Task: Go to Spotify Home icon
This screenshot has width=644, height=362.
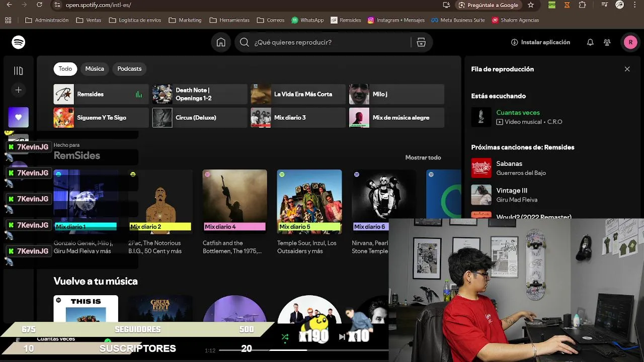Action: tap(221, 42)
